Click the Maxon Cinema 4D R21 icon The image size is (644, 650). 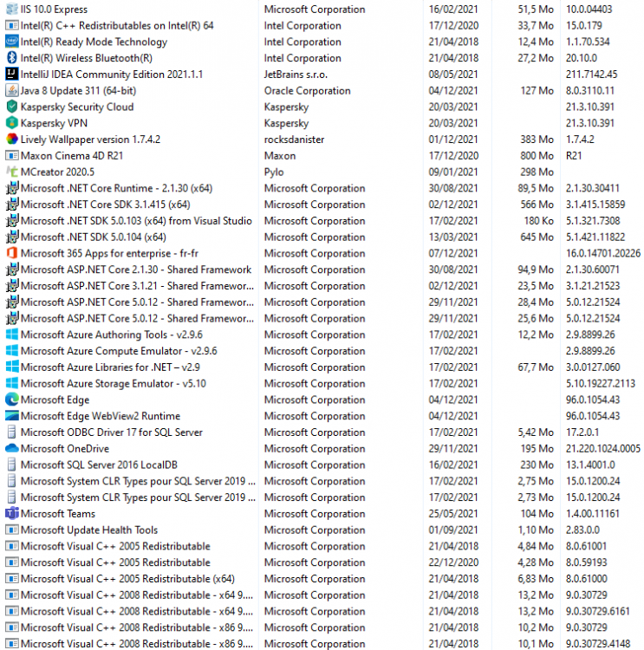pyautogui.click(x=11, y=155)
